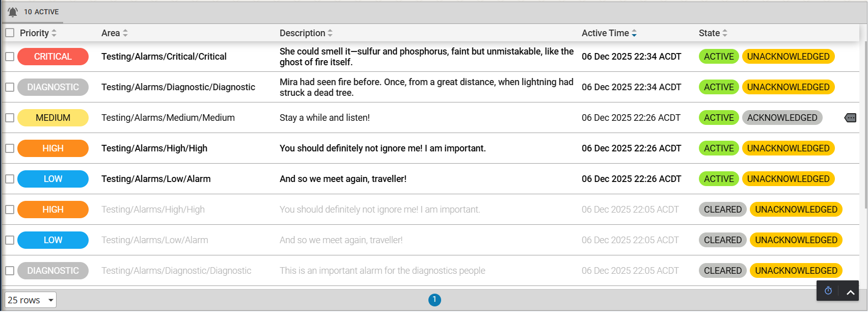Click the orange HIGH badge of cleared alarm

click(53, 210)
